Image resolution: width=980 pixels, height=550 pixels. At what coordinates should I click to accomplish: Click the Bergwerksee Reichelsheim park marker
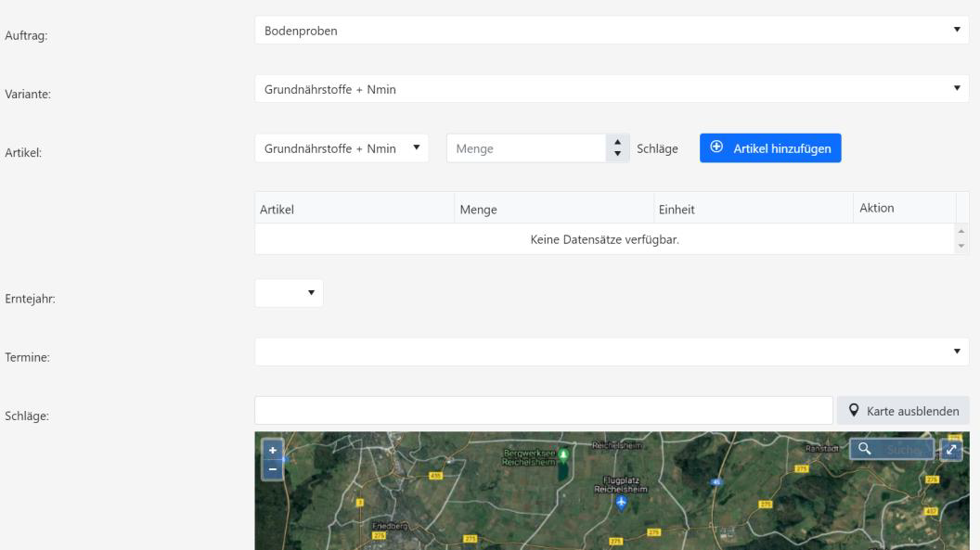(x=562, y=454)
